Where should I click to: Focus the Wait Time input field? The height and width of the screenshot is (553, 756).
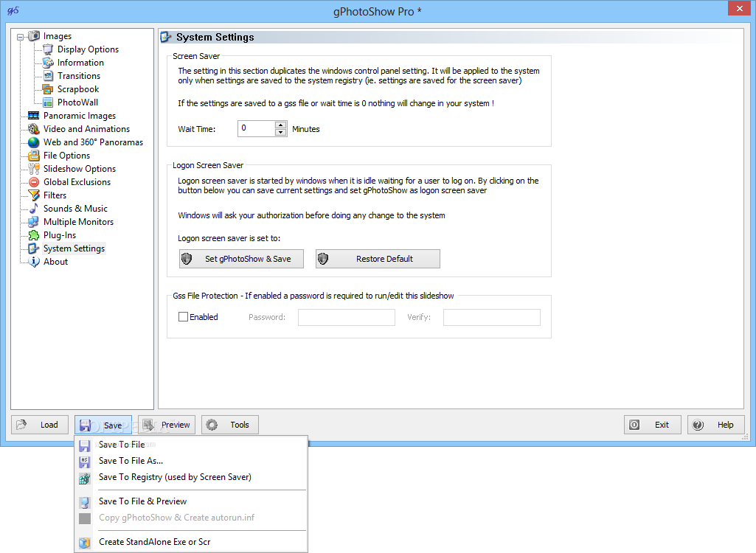(257, 128)
